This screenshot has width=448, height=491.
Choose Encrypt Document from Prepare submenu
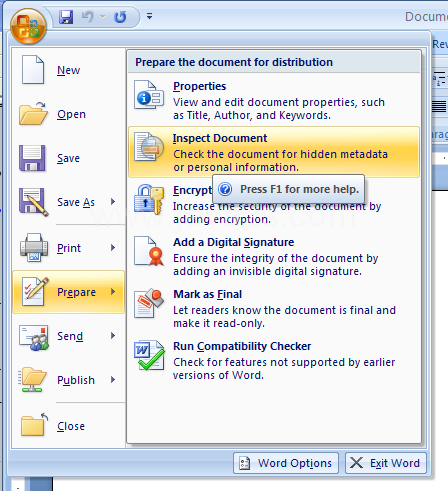(274, 204)
